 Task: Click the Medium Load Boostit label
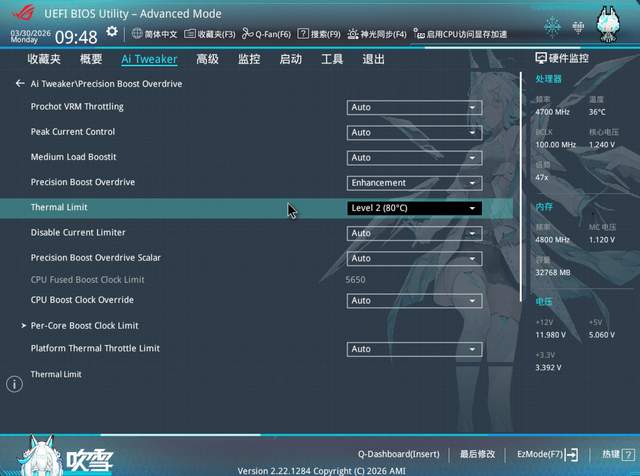click(73, 157)
